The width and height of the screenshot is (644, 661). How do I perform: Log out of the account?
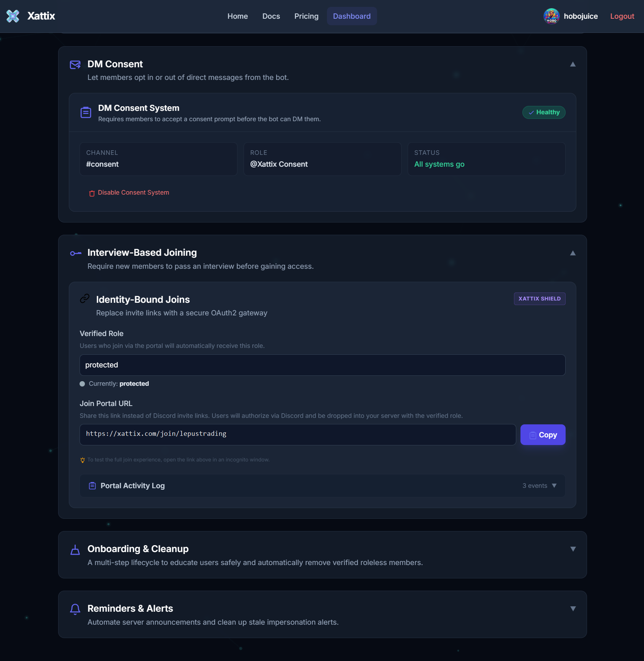[x=622, y=16]
